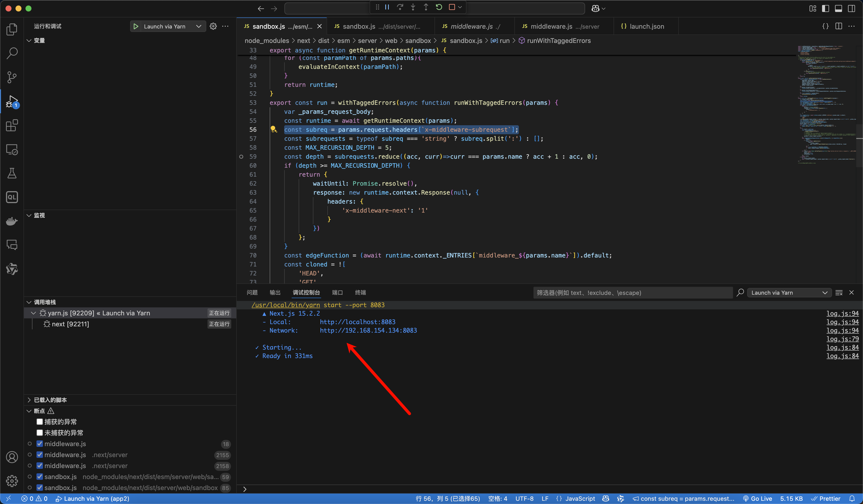The width and height of the screenshot is (863, 504).
Task: Collapse the Variables section
Action: click(x=29, y=41)
